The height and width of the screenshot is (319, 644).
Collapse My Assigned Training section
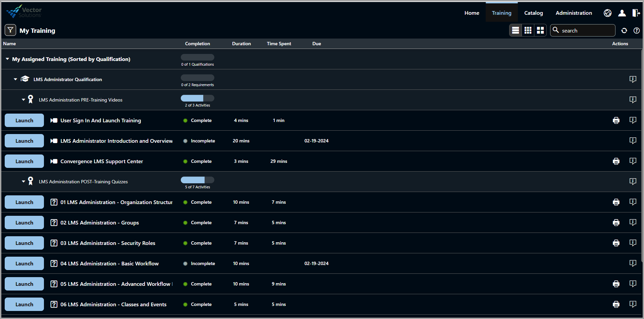click(x=7, y=59)
